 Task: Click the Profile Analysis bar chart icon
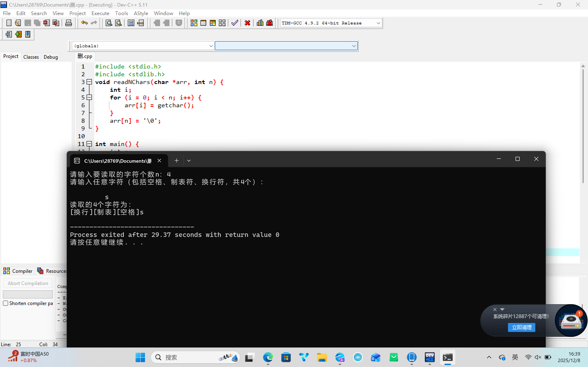260,23
